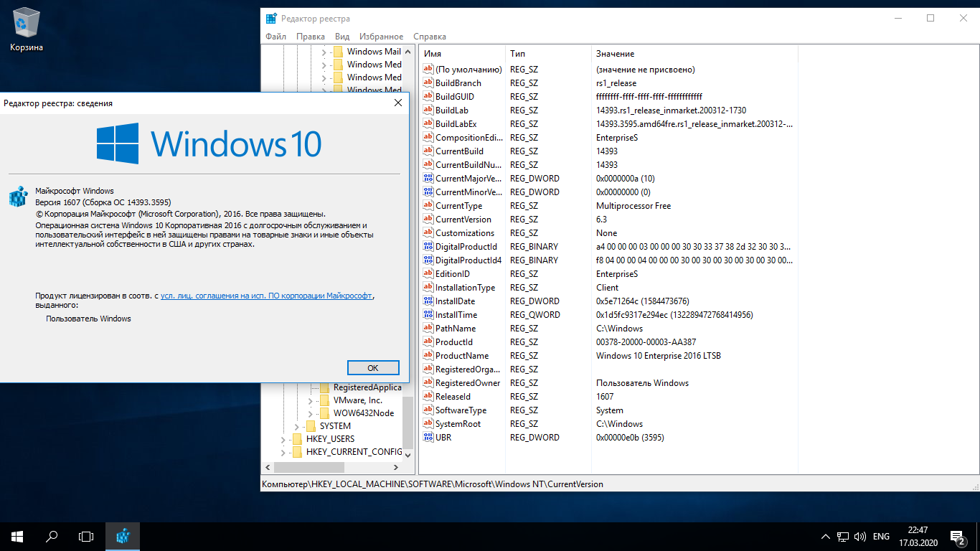
Task: Select the PathName value row
Action: click(x=608, y=329)
